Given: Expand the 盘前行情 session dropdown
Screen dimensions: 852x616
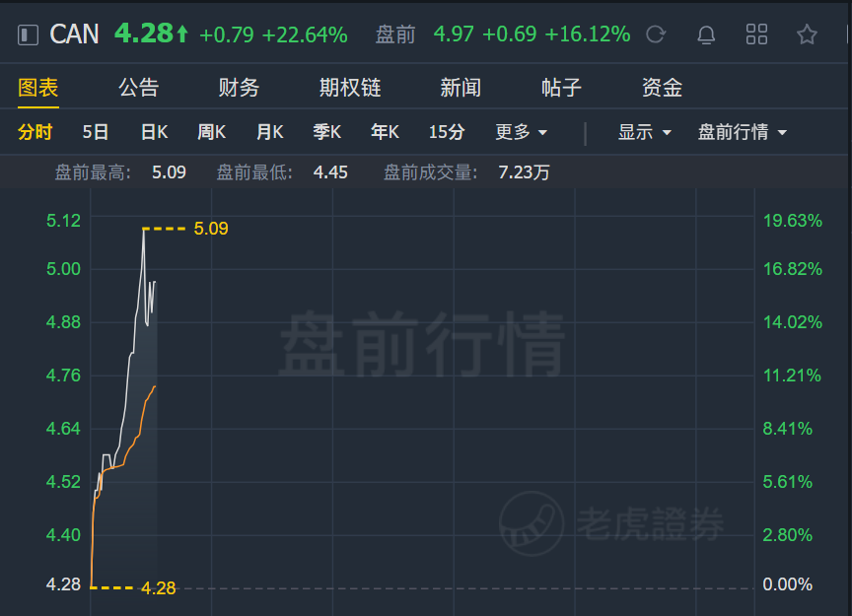Looking at the screenshot, I should click(x=743, y=132).
